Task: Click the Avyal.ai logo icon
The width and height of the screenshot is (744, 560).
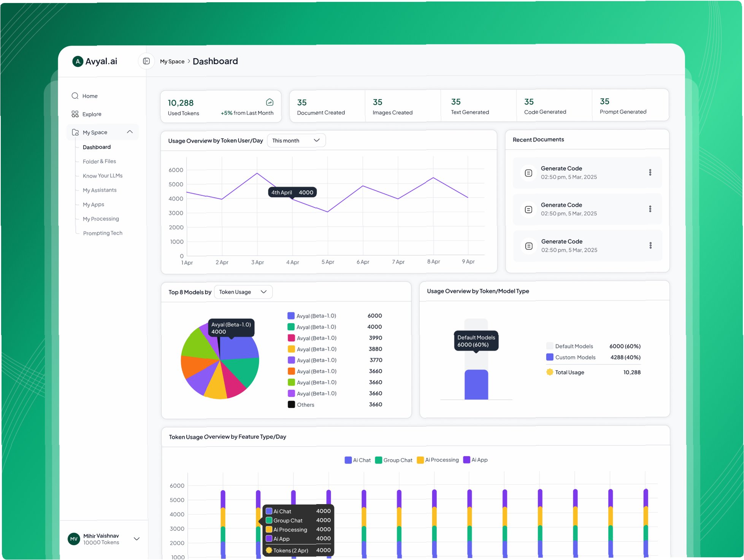Action: click(78, 61)
